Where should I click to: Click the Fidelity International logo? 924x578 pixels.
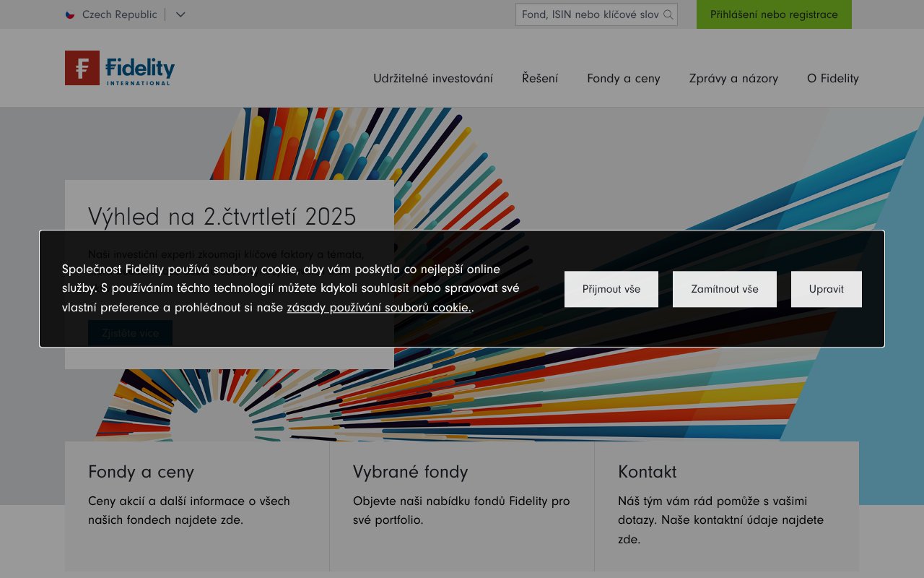[119, 68]
